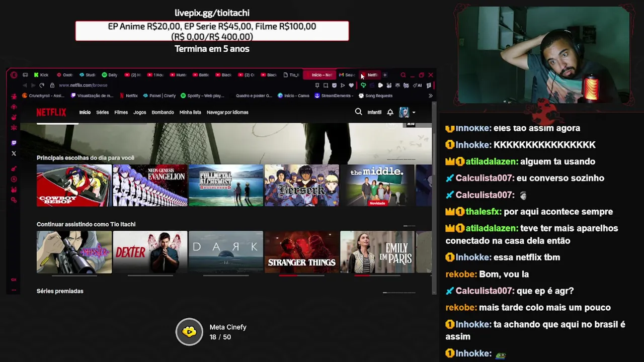Open the Séries menu in Netflix
The width and height of the screenshot is (644, 362).
pos(102,112)
